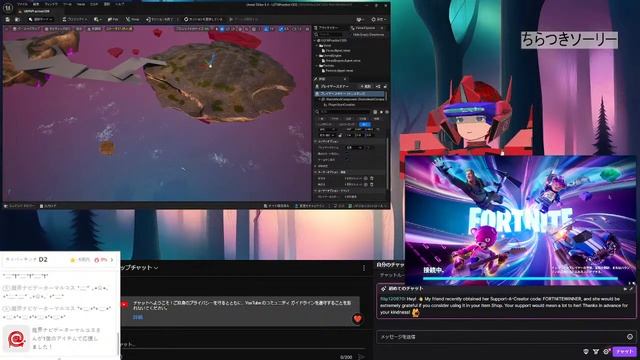Click the Fortnite loading screen thumbnail
This screenshot has width=640, height=360.
pos(520,220)
